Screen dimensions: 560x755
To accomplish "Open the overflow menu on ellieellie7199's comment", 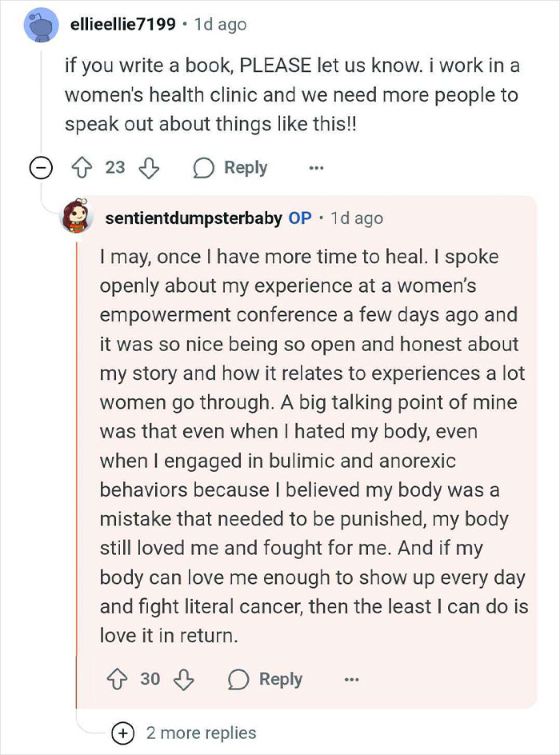I will 316,168.
